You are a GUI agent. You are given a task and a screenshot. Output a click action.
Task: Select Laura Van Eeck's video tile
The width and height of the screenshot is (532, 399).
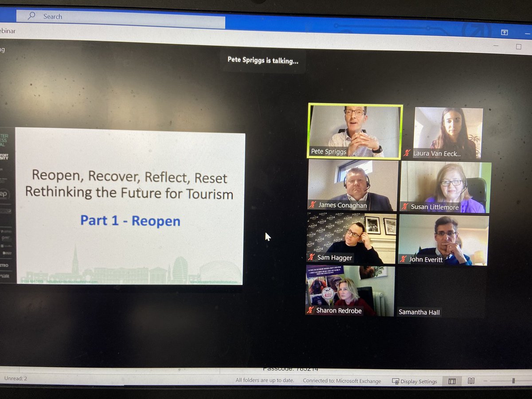(x=448, y=133)
